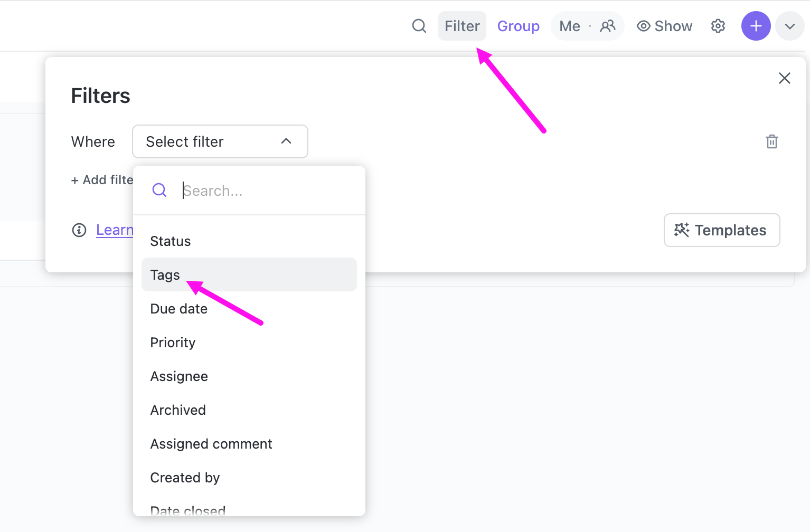
Task: Click the purple plus button
Action: (x=756, y=25)
